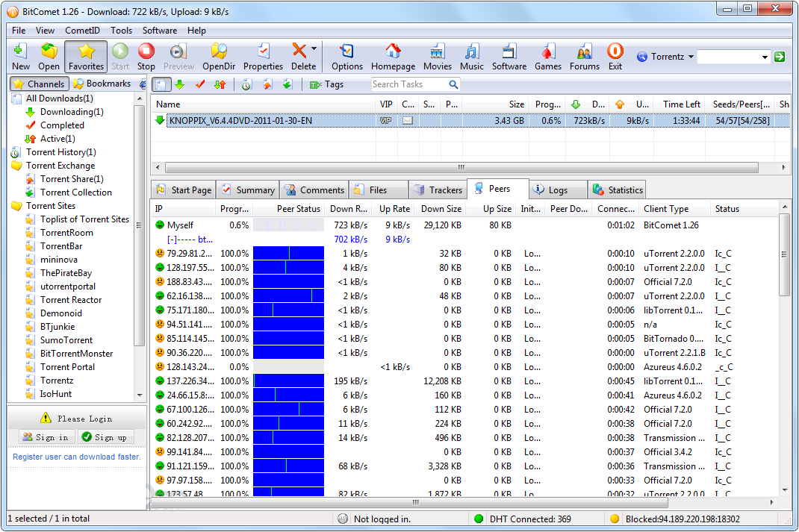Click the Software toolbar icon
This screenshot has width=799, height=532.
point(509,56)
